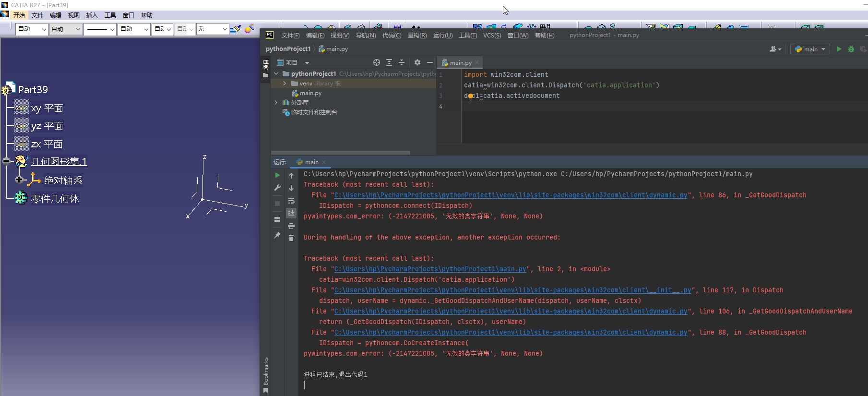Open __init__.py link at line 117
868x396 pixels.
(512, 290)
